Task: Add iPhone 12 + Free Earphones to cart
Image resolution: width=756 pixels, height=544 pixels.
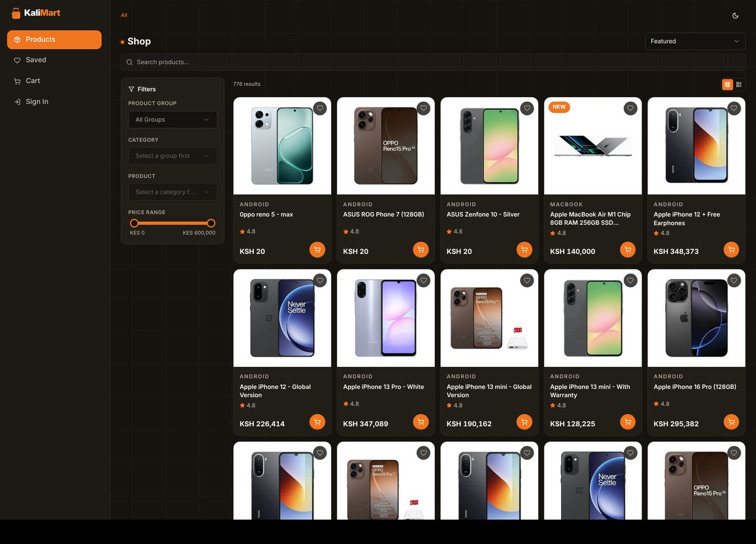Action: 731,250
